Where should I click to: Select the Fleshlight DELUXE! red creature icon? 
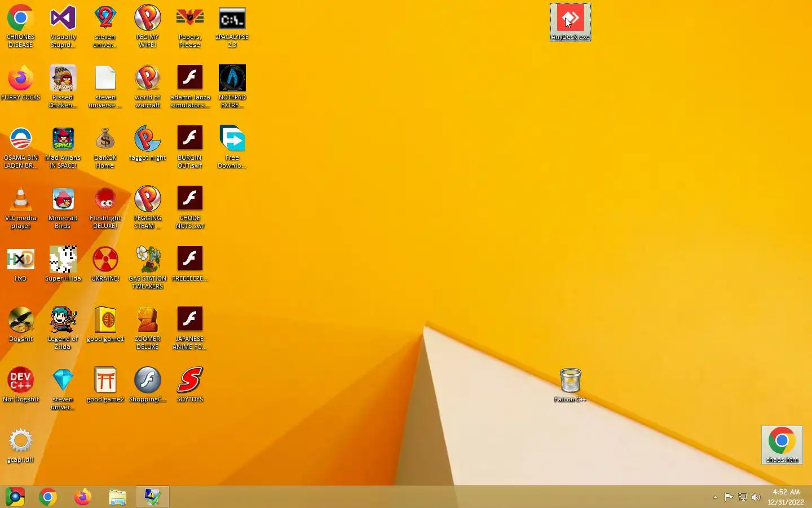(x=105, y=207)
